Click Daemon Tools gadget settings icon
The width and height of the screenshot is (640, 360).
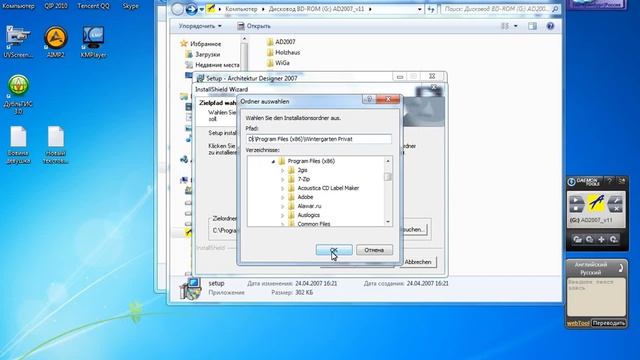pos(622,181)
